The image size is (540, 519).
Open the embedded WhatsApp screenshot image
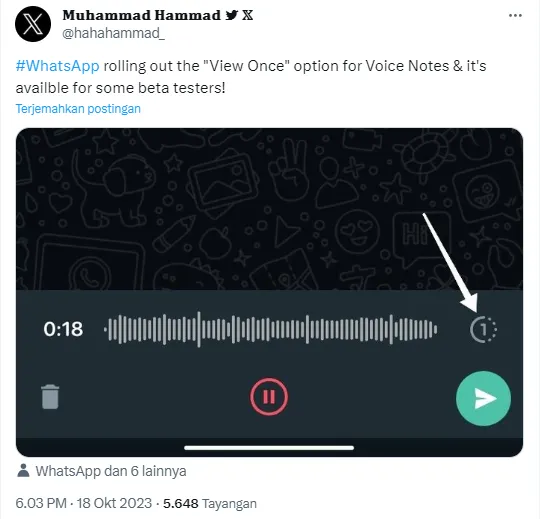[269, 292]
